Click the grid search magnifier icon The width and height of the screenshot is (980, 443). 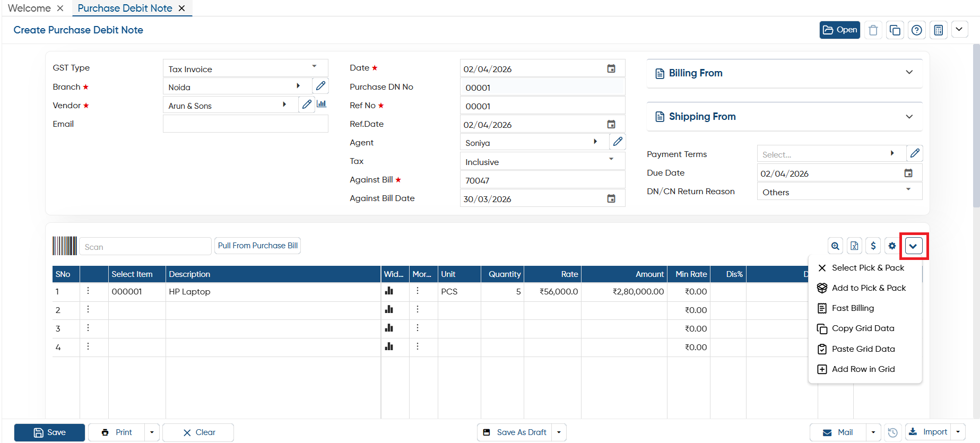(835, 246)
